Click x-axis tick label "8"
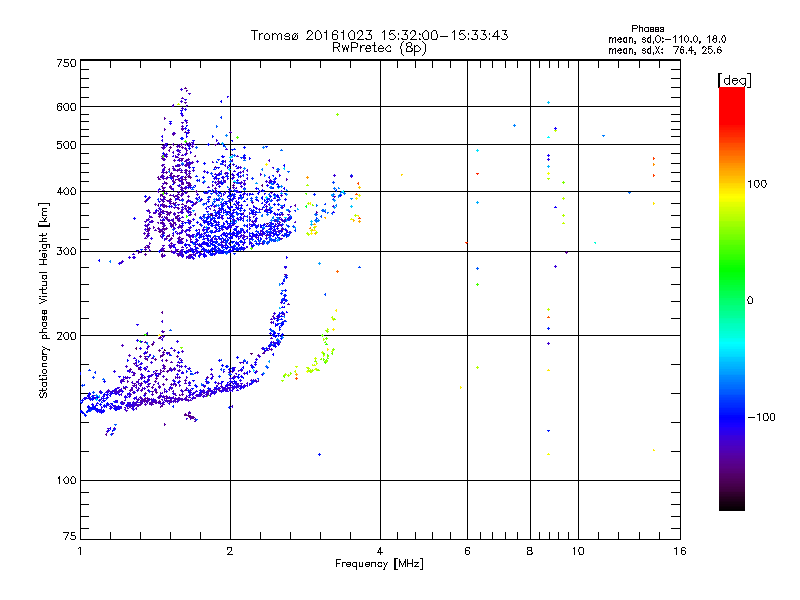Image resolution: width=800 pixels, height=600 pixels. click(x=530, y=551)
